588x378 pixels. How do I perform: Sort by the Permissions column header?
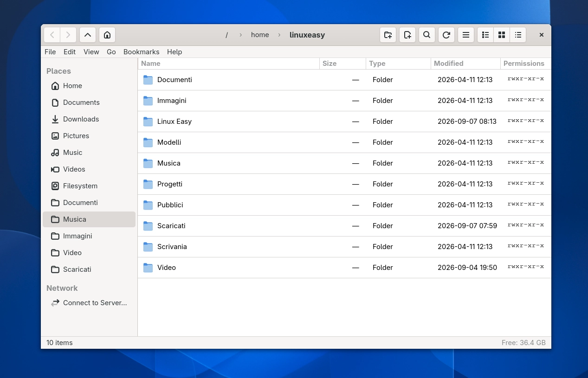click(x=526, y=64)
